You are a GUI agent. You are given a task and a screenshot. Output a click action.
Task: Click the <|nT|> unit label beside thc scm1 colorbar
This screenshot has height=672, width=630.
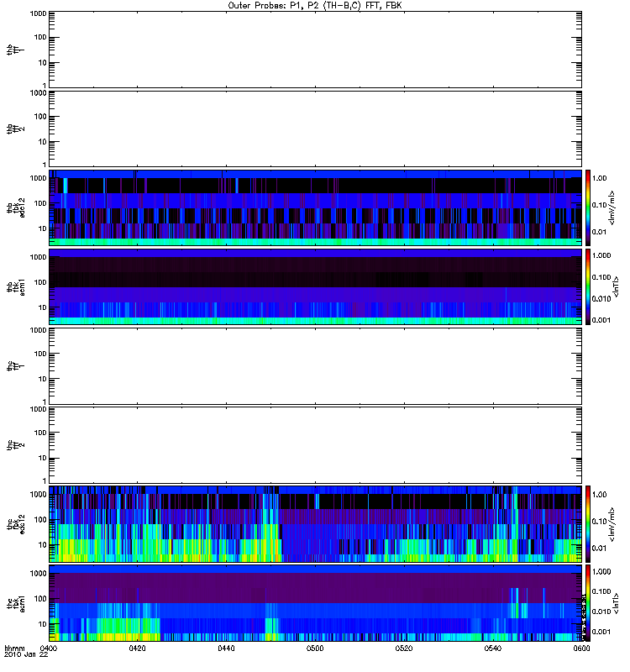click(x=617, y=603)
